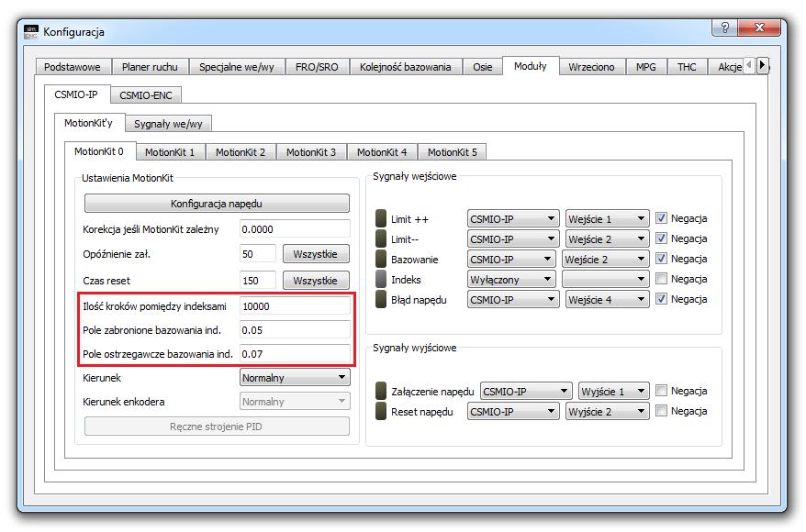
Task: Click the Błąd napędu signal indicator LED
Action: [x=380, y=299]
